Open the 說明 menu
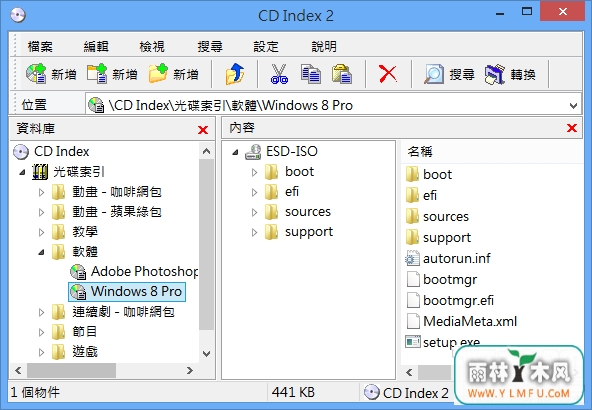Screen dimensions: 592x410 324,47
